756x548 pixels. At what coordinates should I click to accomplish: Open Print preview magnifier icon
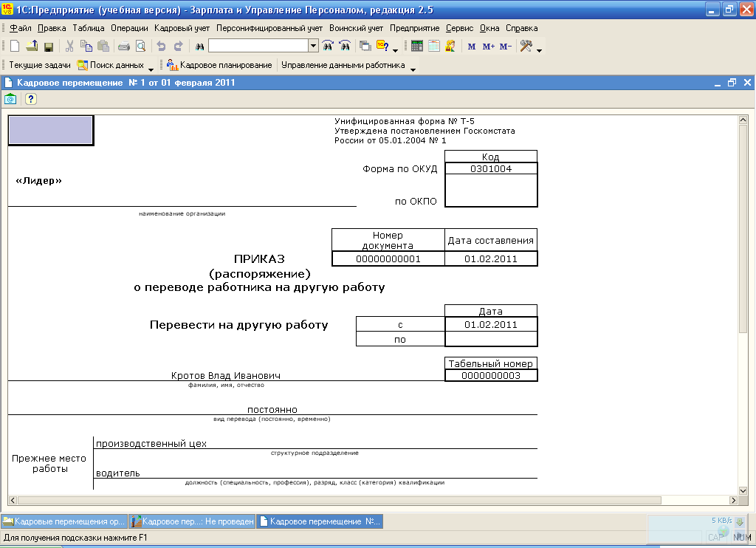click(x=140, y=46)
